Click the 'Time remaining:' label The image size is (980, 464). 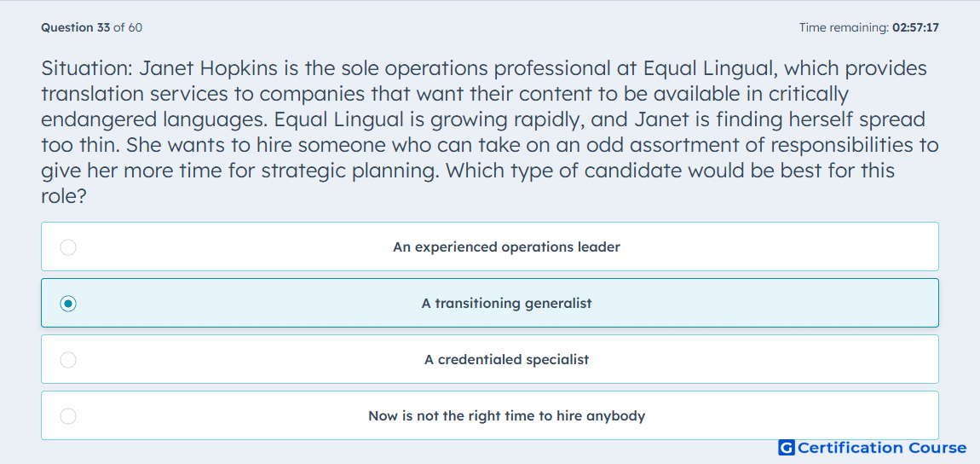click(843, 27)
